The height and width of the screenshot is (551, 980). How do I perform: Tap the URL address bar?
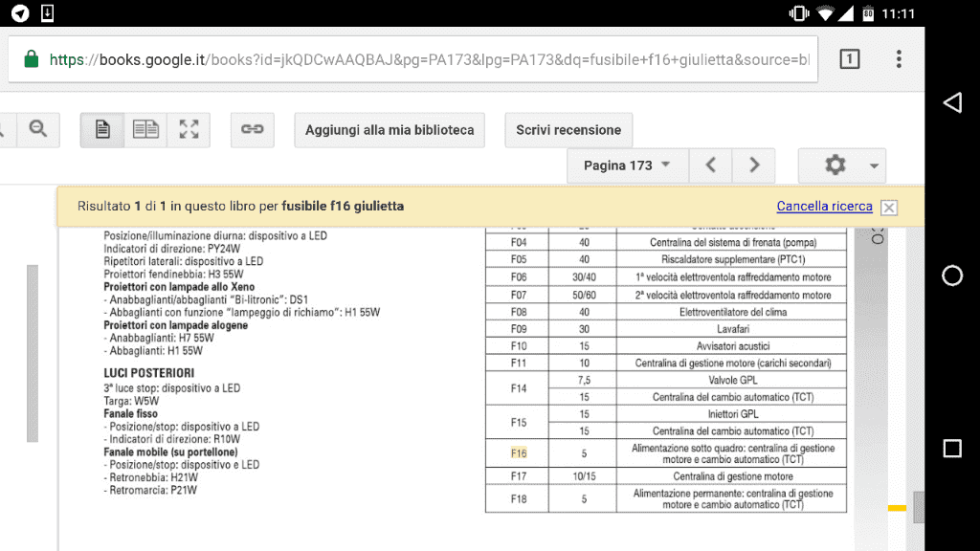click(412, 59)
